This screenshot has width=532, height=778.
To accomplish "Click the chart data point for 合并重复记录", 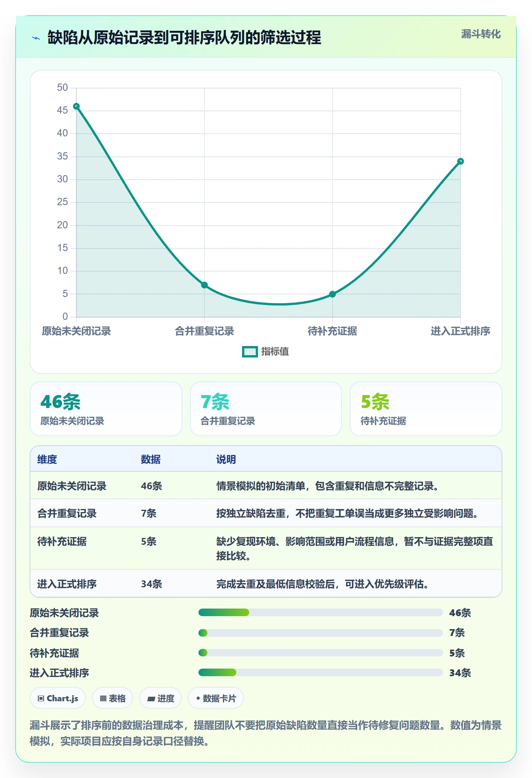I will pos(204,285).
